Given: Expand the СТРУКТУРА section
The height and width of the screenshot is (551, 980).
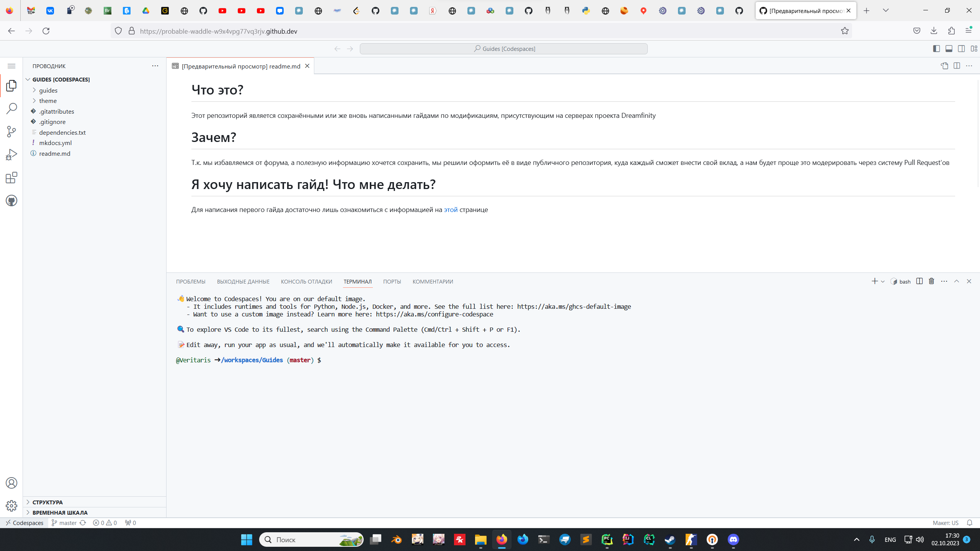Looking at the screenshot, I should pyautogui.click(x=47, y=502).
